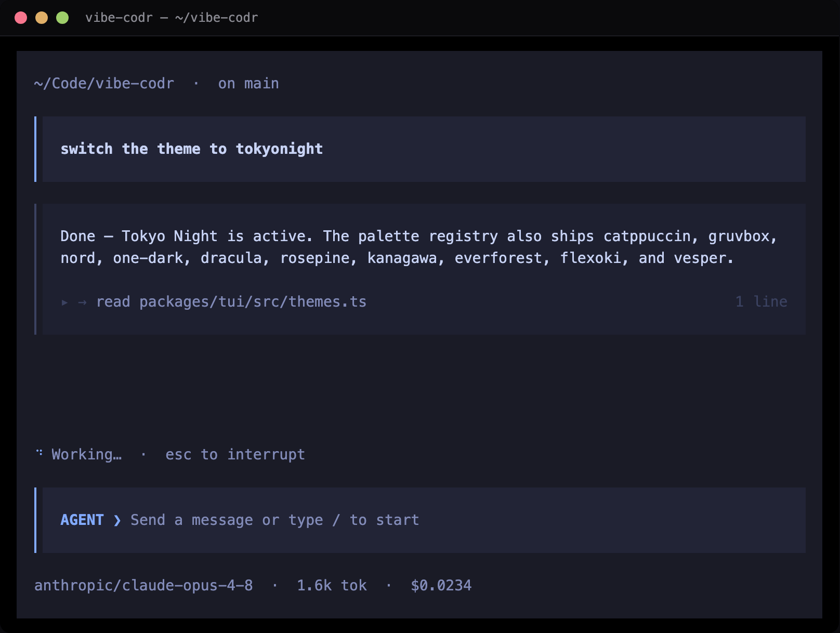Viewport: 840px width, 633px height.
Task: Expand the read themes.ts tool call triangle
Action: (64, 302)
